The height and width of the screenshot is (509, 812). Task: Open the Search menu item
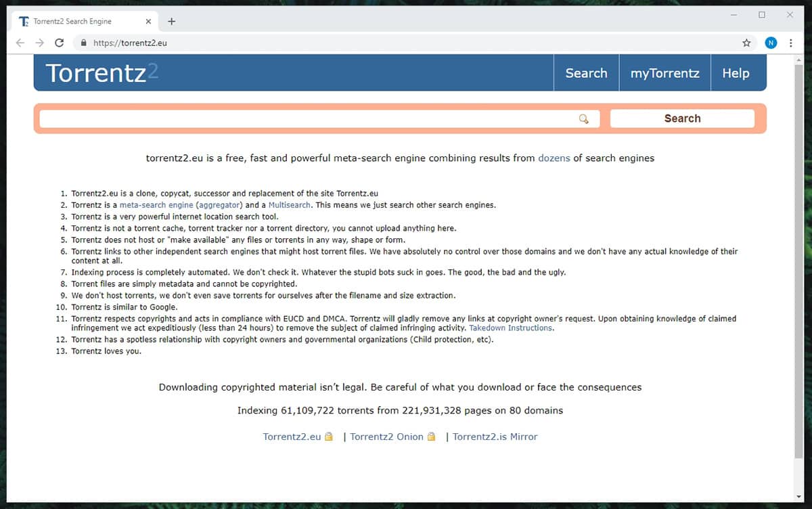[586, 73]
